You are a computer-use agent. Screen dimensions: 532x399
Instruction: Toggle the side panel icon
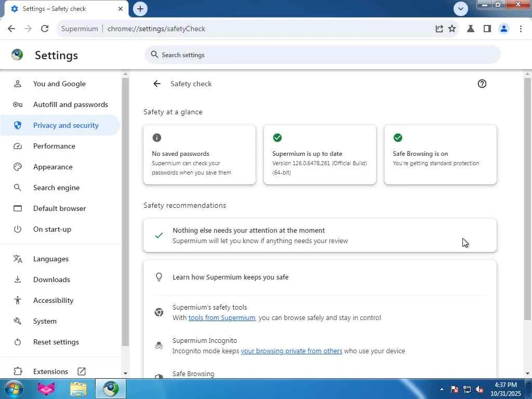click(x=487, y=29)
